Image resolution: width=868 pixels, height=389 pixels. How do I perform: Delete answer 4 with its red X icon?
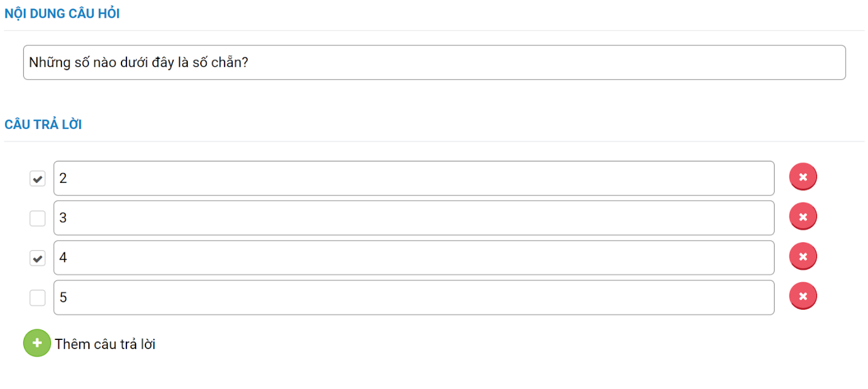(x=803, y=256)
